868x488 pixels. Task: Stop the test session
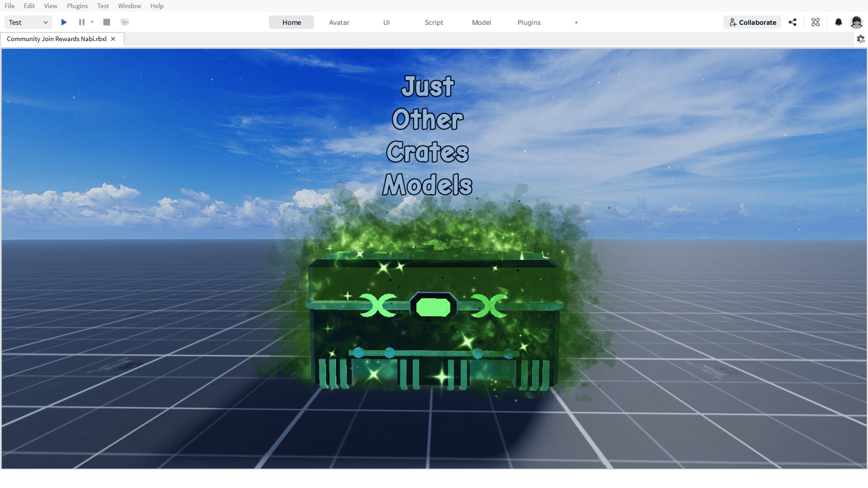[106, 22]
